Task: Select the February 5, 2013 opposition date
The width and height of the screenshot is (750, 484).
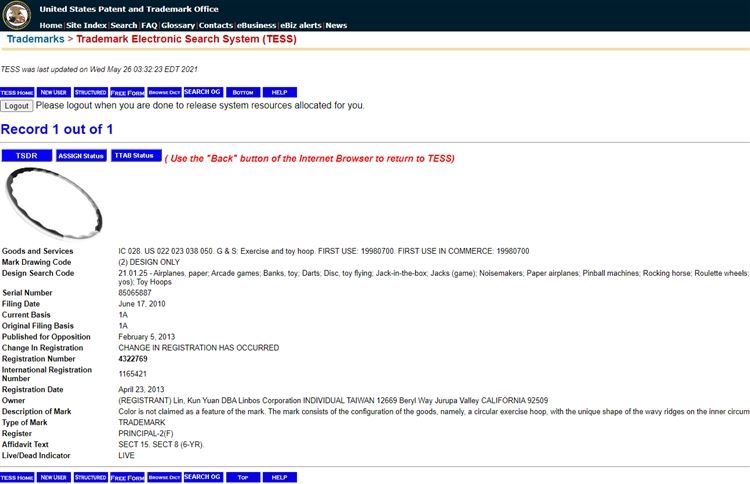Action: point(147,337)
